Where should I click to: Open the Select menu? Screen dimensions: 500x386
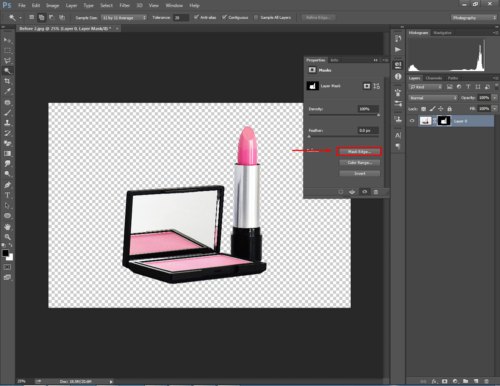point(106,5)
